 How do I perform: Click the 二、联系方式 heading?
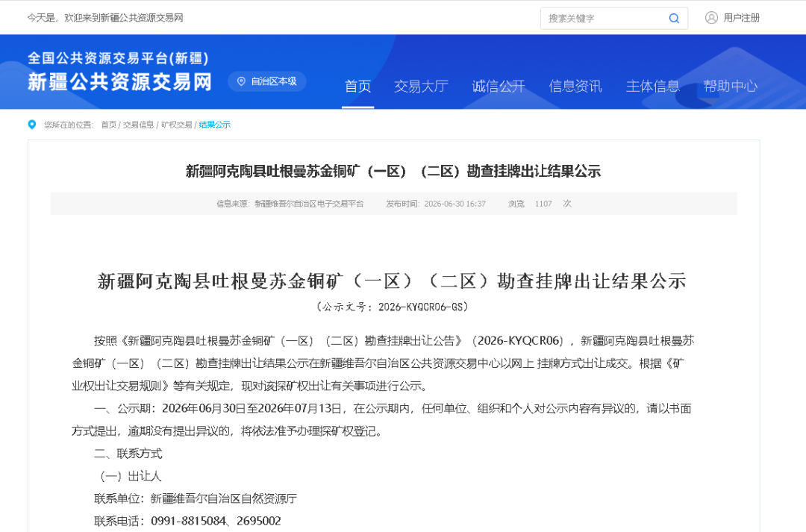[x=128, y=454]
